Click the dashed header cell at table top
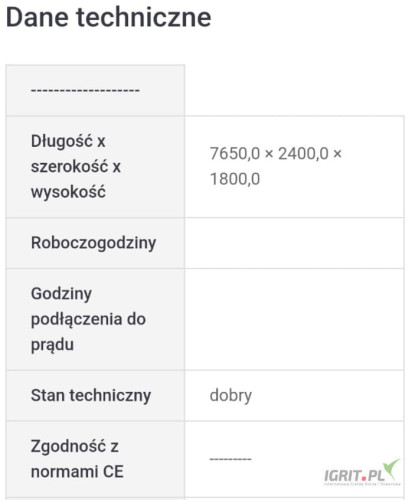415x500 pixels. pos(95,90)
